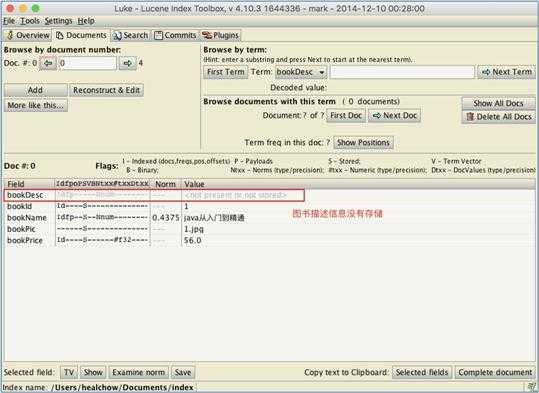Click the Save button
Image resolution: width=539 pixels, height=393 pixels.
pos(183,372)
